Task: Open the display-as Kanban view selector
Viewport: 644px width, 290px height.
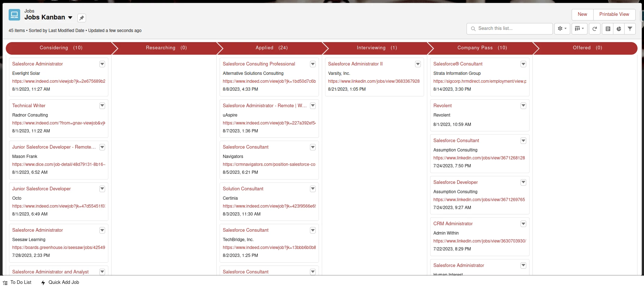Action: (579, 28)
